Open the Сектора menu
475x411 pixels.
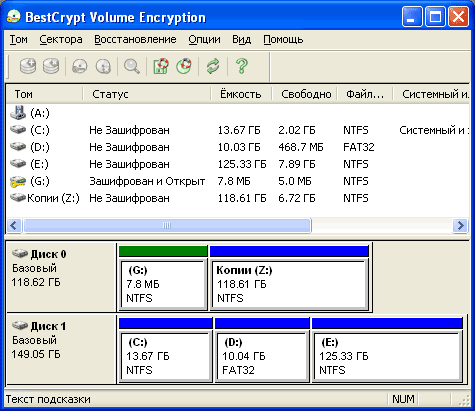click(x=61, y=40)
